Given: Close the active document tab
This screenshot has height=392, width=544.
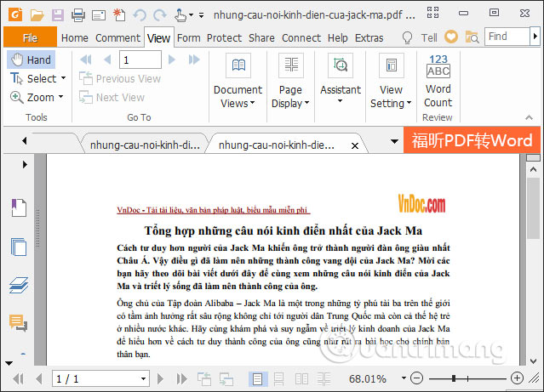Looking at the screenshot, I should [x=355, y=145].
